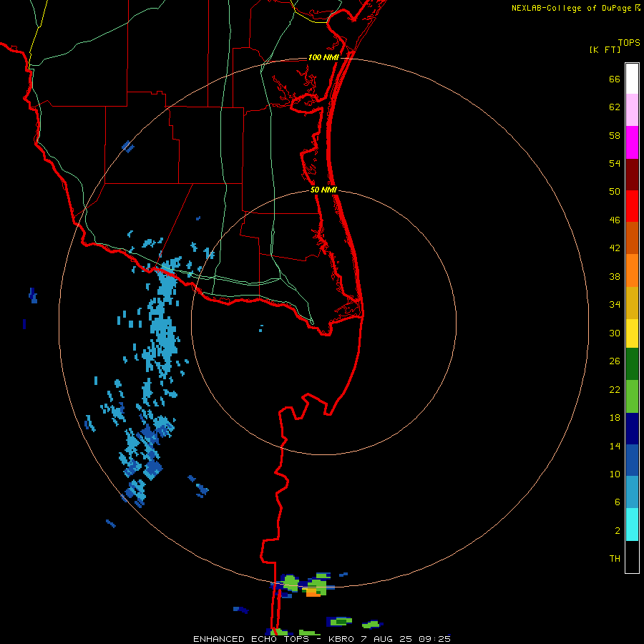Screen dimensions: 644x644
Task: Click the white 66 kft legend swatch
Action: 632,79
